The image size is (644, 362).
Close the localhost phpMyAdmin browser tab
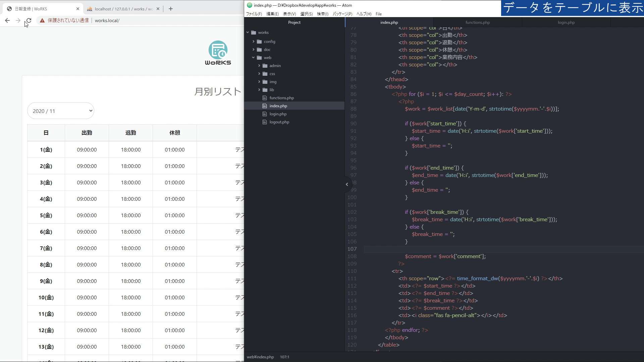158,9
